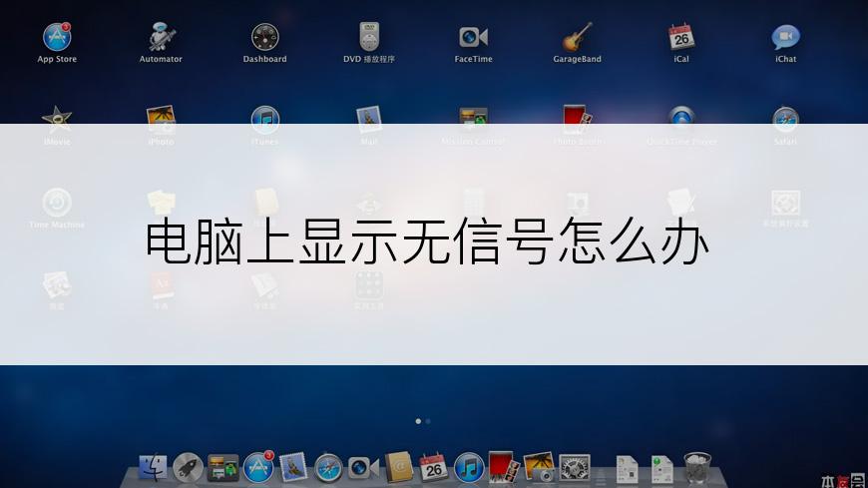Open the green-badged document stack in Dock
The image size is (868, 488).
click(x=662, y=469)
